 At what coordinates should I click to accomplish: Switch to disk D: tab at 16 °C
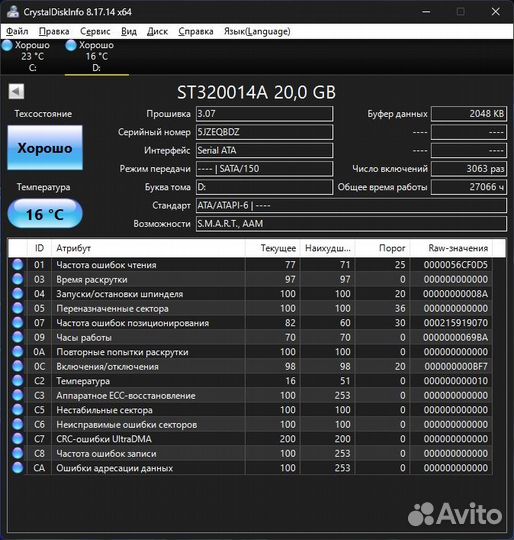coord(97,56)
